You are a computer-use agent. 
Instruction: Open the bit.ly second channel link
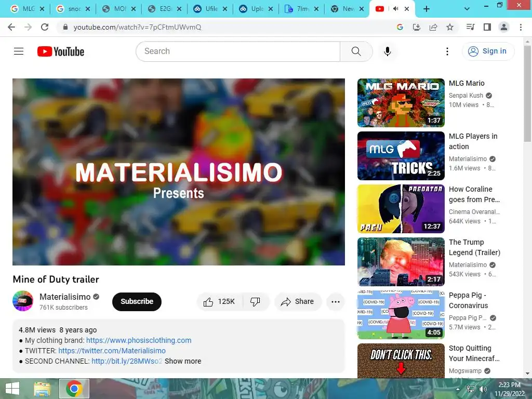click(127, 362)
